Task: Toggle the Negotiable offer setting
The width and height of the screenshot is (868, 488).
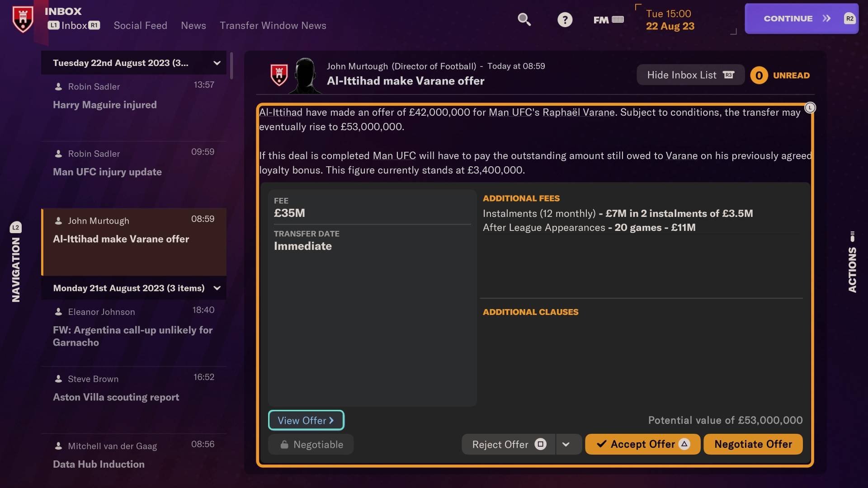Action: 311,444
